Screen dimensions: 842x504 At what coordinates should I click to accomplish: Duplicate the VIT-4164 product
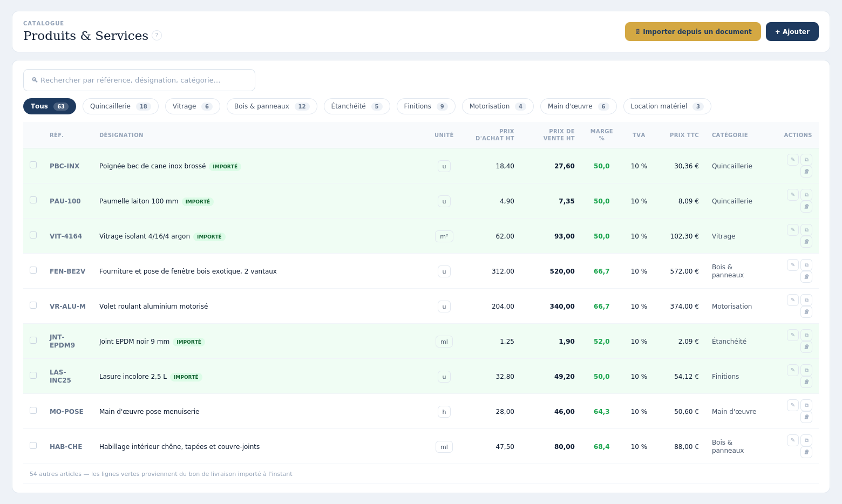[x=806, y=230]
